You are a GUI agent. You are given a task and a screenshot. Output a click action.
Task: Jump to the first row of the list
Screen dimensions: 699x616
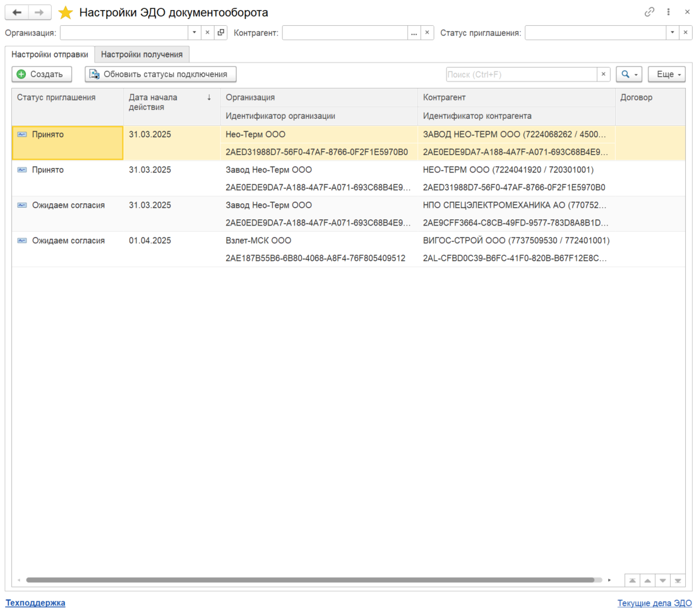coord(632,581)
